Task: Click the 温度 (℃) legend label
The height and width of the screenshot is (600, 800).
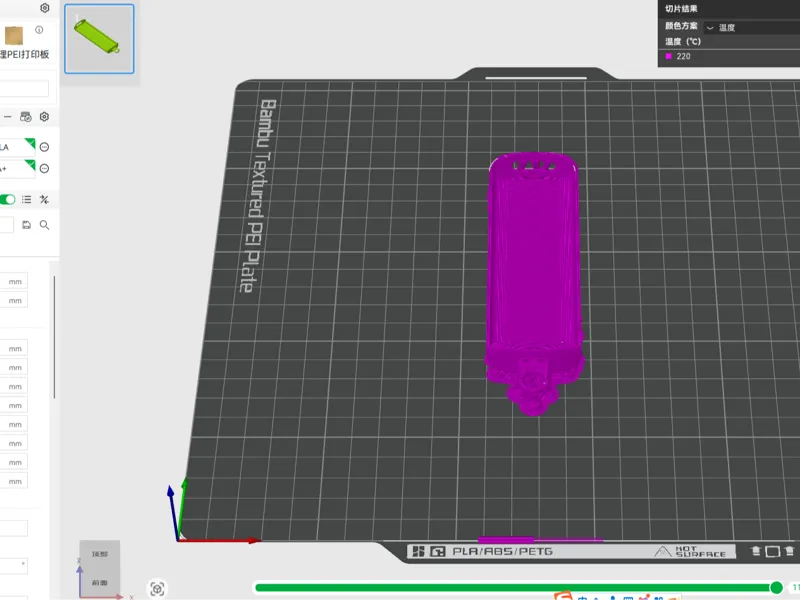Action: (x=683, y=42)
